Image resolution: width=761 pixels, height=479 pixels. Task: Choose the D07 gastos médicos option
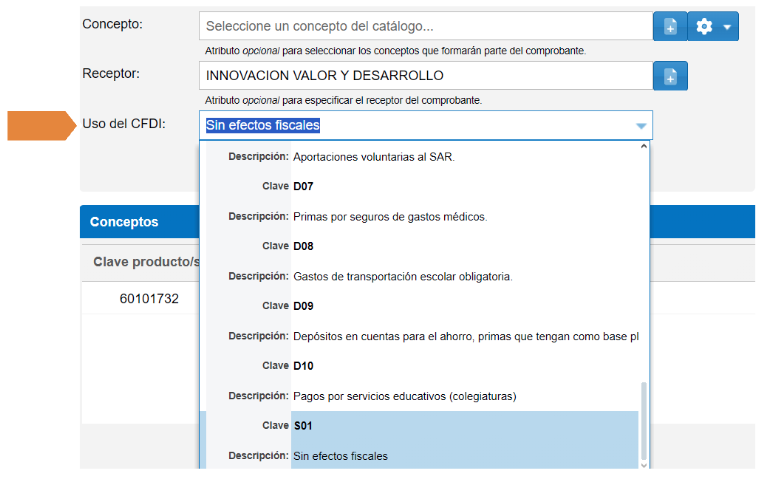390,201
